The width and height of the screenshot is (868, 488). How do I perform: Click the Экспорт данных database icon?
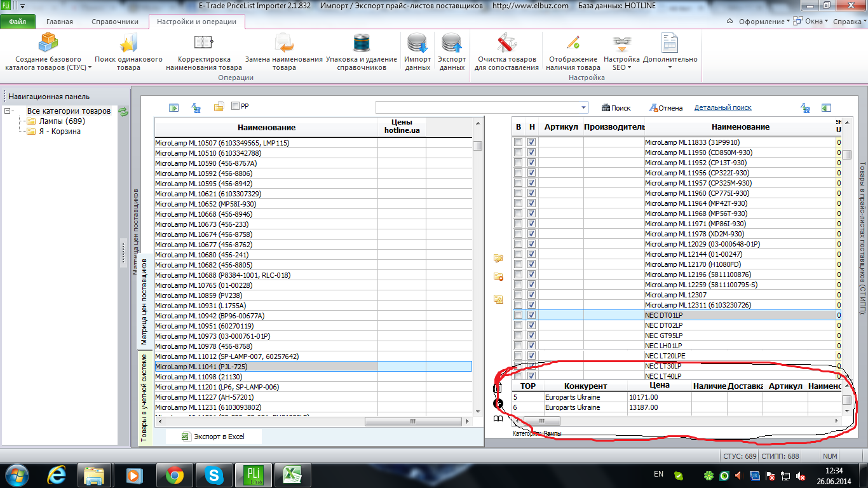click(452, 43)
